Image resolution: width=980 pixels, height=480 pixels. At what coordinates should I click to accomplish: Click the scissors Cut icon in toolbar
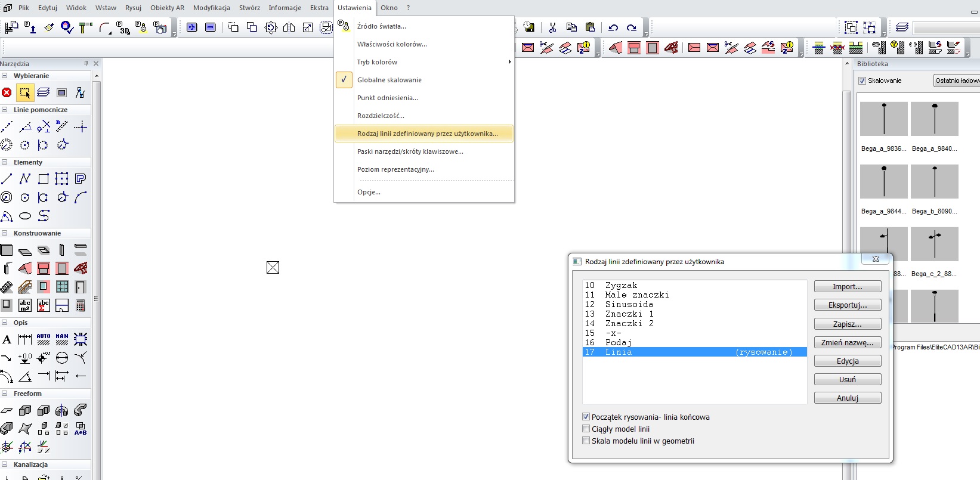[552, 27]
